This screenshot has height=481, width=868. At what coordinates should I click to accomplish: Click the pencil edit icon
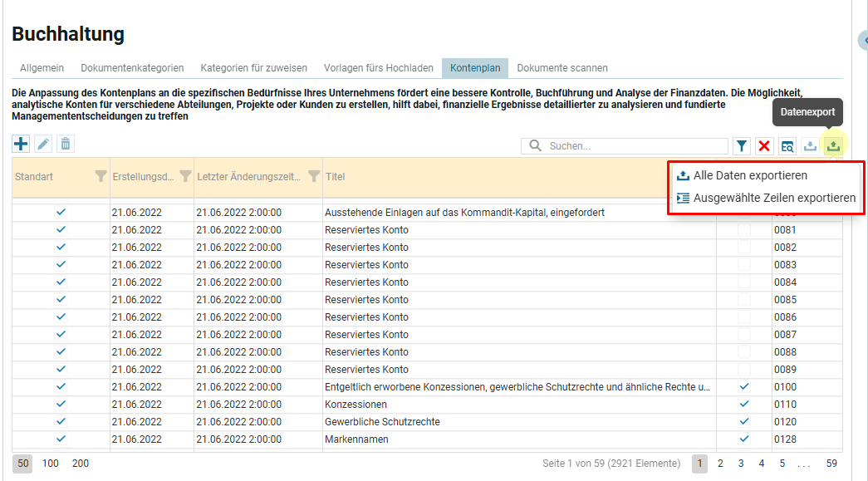tap(43, 144)
